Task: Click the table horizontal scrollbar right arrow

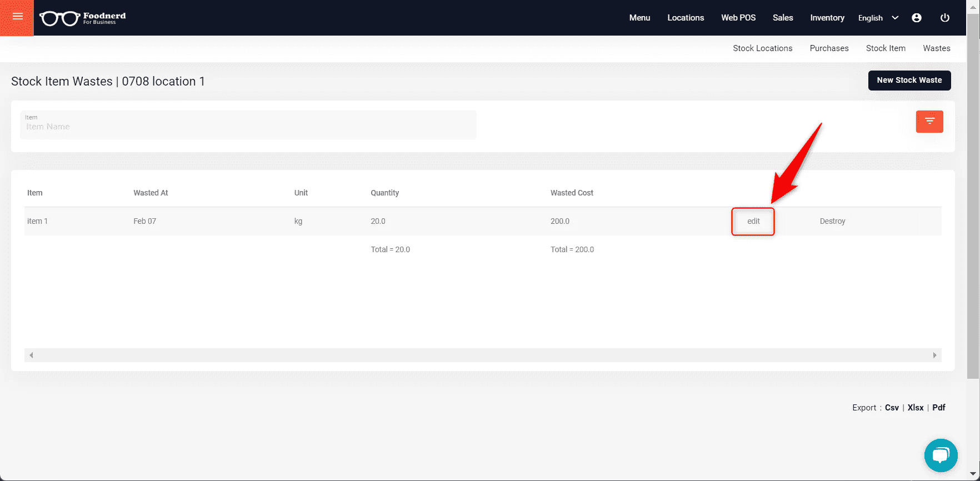Action: [934, 355]
